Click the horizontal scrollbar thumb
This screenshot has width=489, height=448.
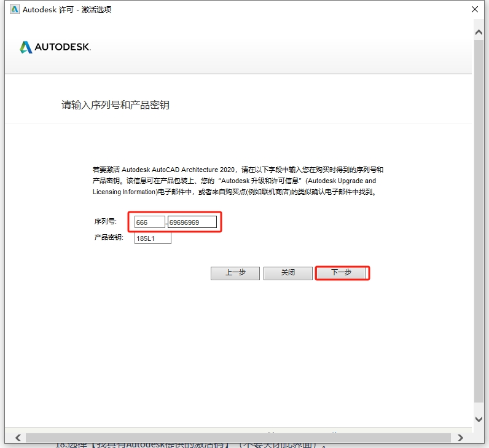238,438
